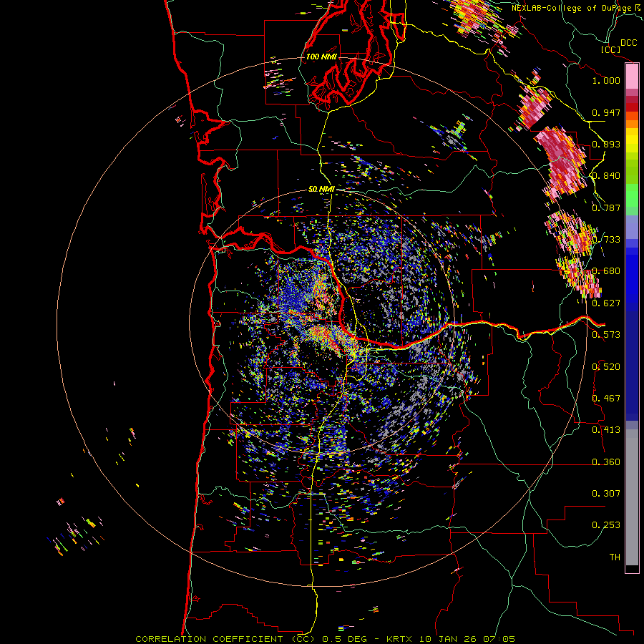
Task: Click the NEXLAB-College of DuPage watermark text
Action: [574, 8]
